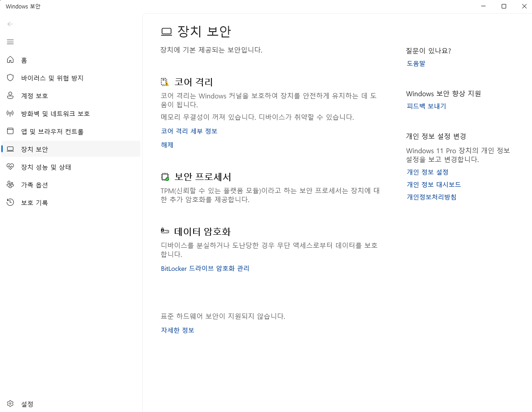This screenshot has width=532, height=412.
Task: Open 코어 격리 세부 정보 link
Action: point(189,131)
